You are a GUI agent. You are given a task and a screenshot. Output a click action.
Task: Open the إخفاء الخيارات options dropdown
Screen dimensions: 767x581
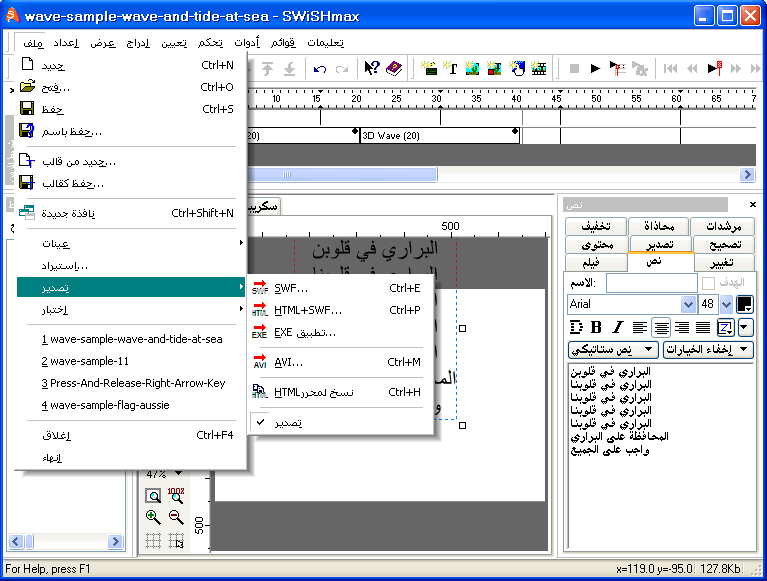(x=708, y=350)
